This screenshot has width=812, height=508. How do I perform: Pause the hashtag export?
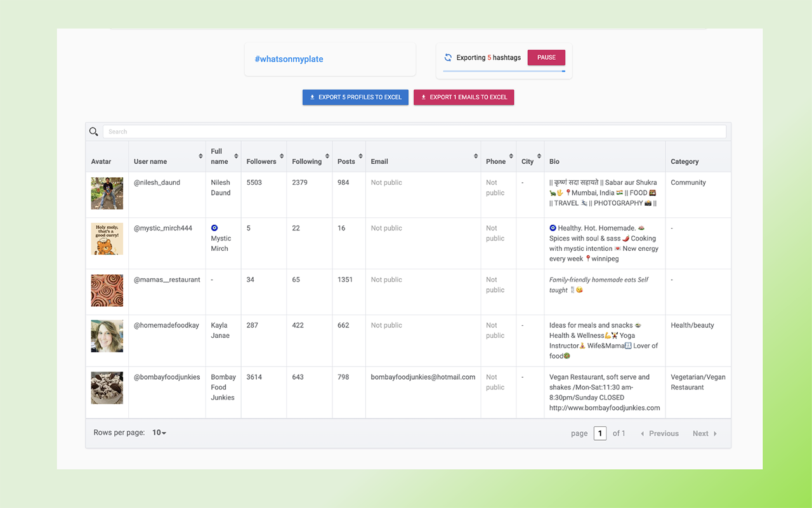(x=546, y=58)
